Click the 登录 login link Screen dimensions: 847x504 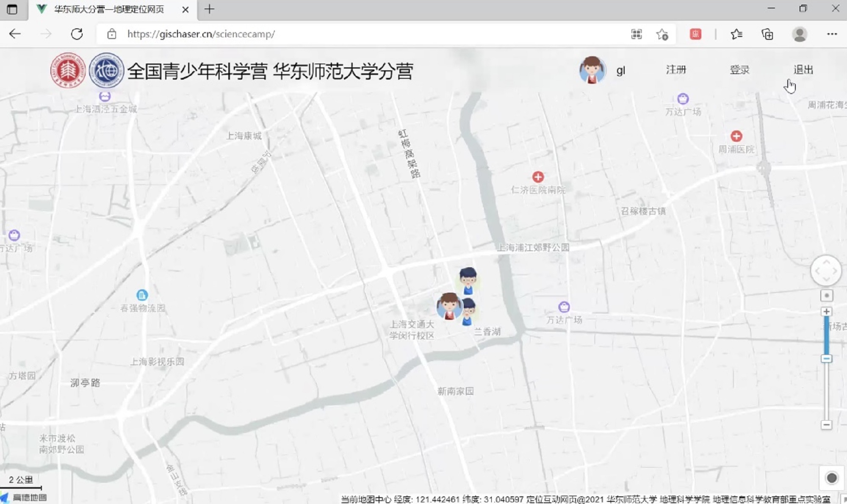coord(739,69)
